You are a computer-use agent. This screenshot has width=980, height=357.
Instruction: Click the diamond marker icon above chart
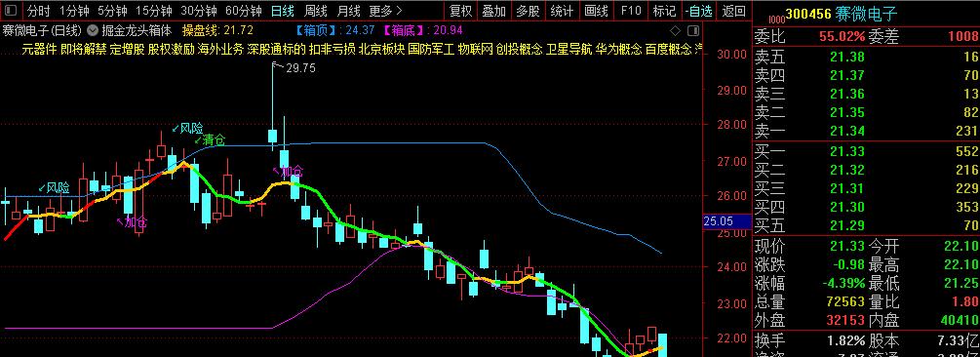click(675, 30)
